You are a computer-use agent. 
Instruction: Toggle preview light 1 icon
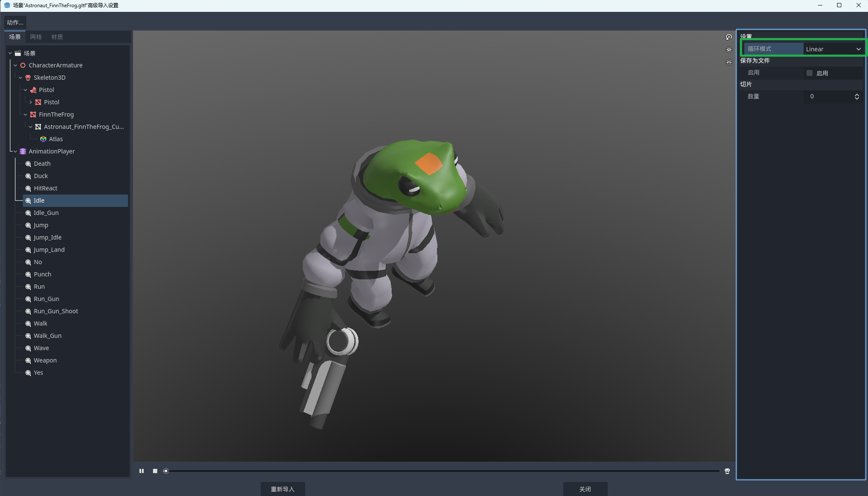(x=729, y=50)
